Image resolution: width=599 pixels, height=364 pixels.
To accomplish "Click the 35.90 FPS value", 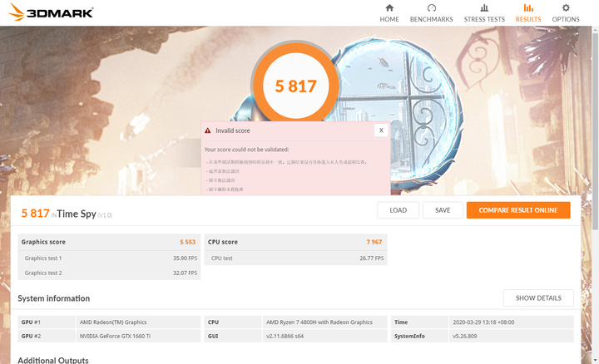I will pos(185,258).
